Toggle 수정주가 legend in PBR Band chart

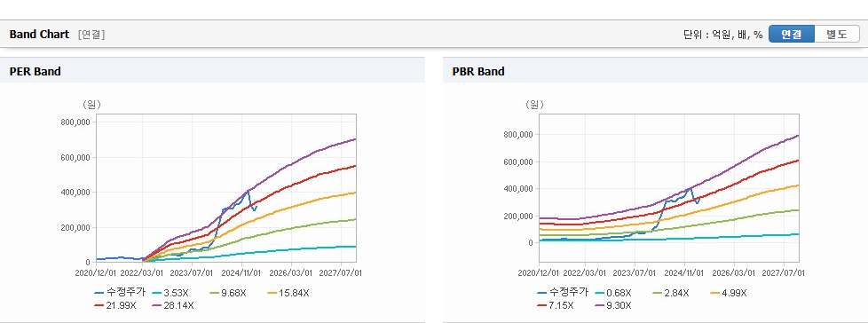point(563,293)
